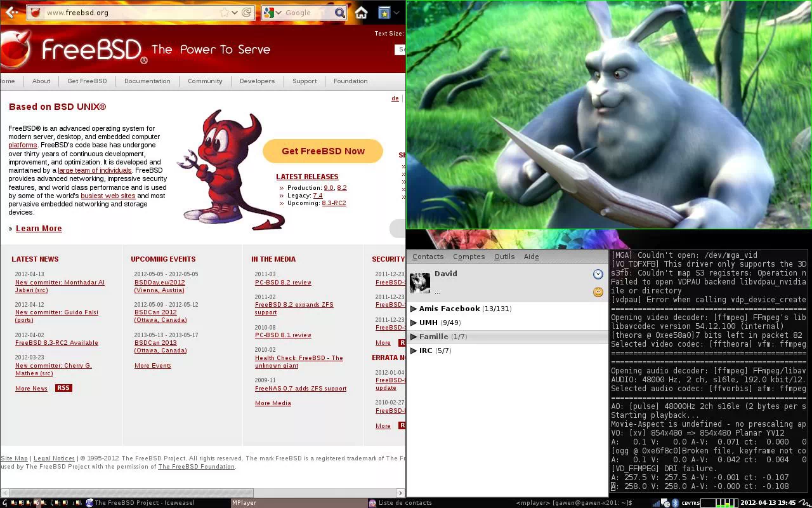Expand the Amis Facebook contact group
This screenshot has height=508, width=812.
(x=414, y=309)
